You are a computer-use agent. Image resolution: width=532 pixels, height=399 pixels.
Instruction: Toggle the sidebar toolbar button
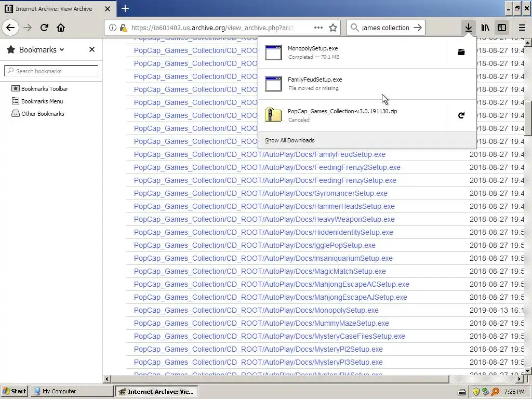502,28
